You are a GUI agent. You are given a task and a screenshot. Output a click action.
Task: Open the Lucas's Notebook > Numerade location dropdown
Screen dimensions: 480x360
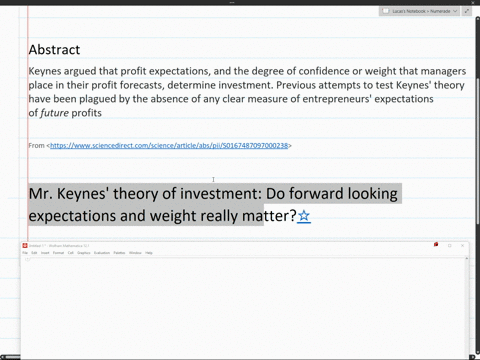[x=420, y=11]
